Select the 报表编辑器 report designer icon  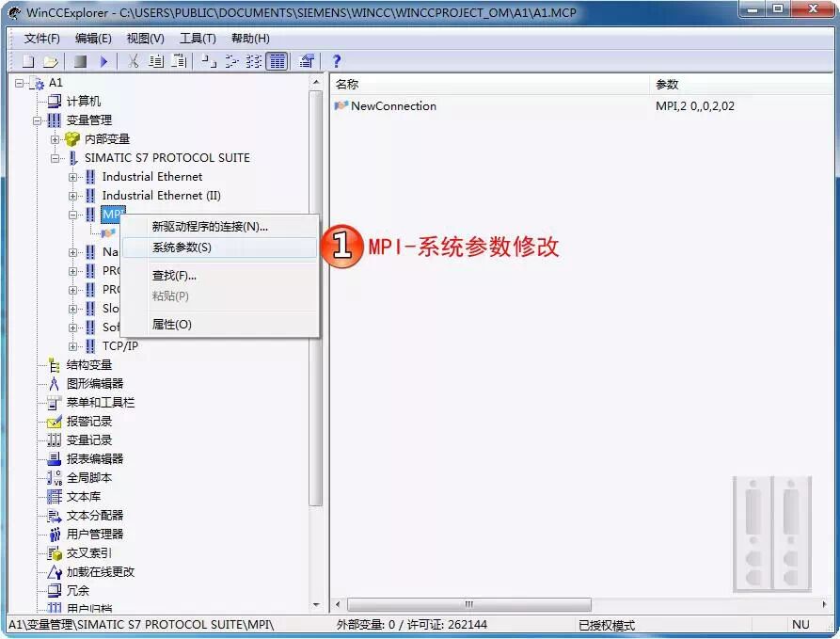[x=55, y=459]
